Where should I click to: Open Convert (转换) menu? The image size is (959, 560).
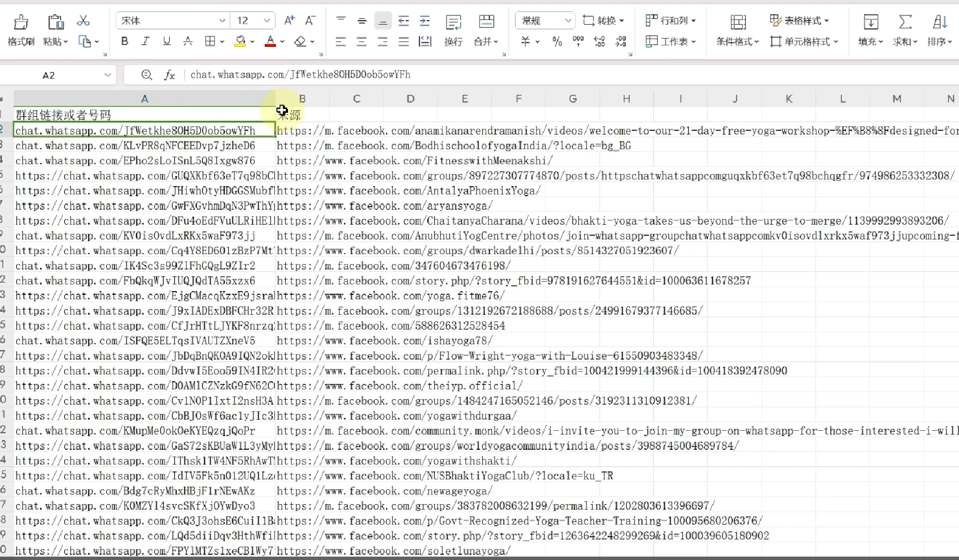click(x=603, y=21)
